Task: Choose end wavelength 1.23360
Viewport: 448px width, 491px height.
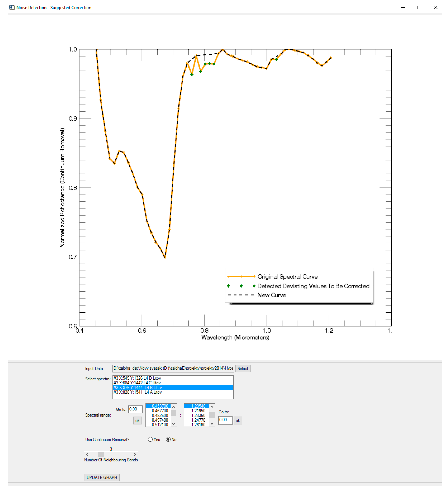Action: [x=197, y=415]
